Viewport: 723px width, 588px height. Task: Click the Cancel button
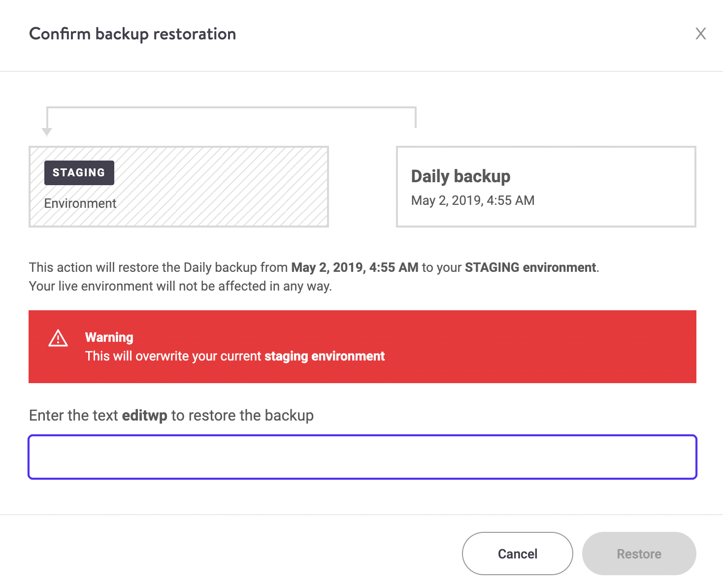(x=517, y=553)
